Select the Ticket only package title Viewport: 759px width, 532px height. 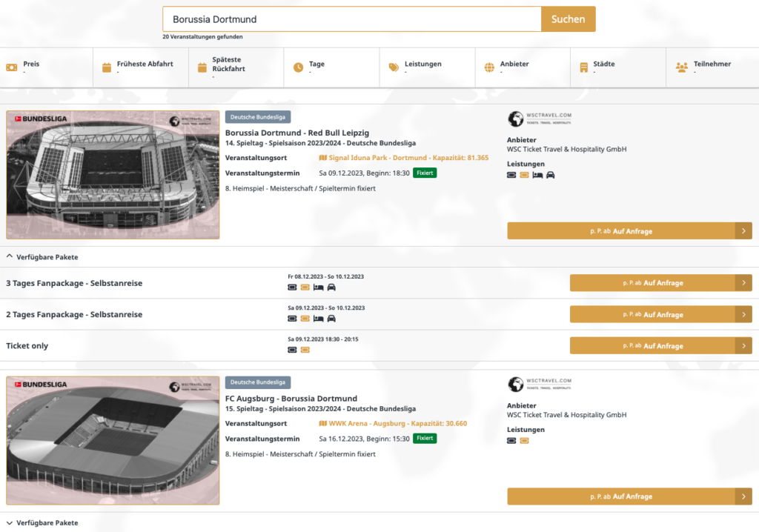(x=27, y=345)
